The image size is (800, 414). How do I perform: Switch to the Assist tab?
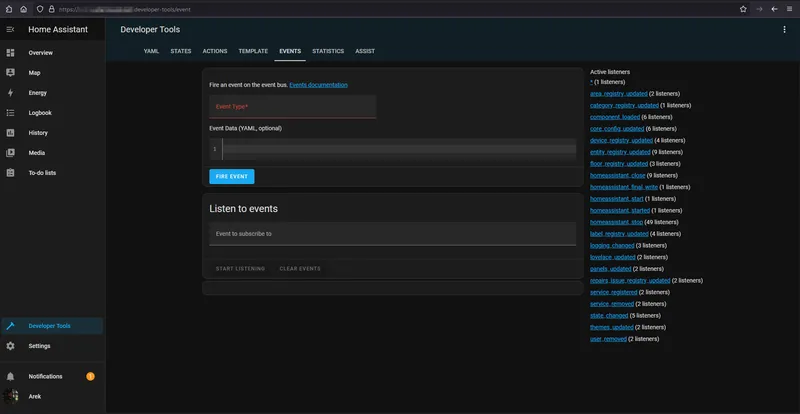[365, 51]
